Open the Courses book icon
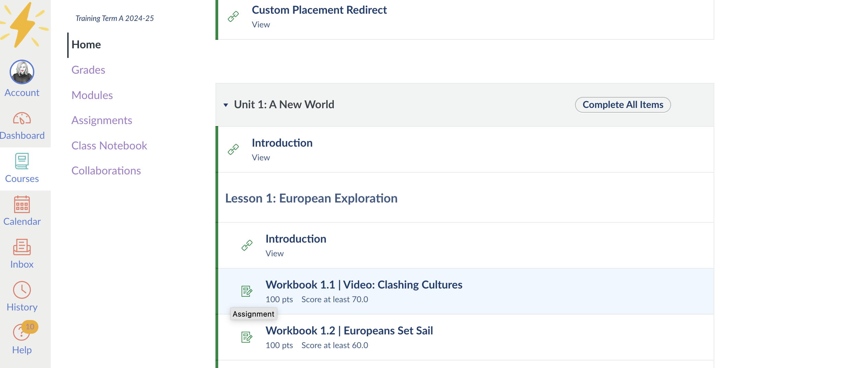This screenshot has height=368, width=868. tap(22, 161)
